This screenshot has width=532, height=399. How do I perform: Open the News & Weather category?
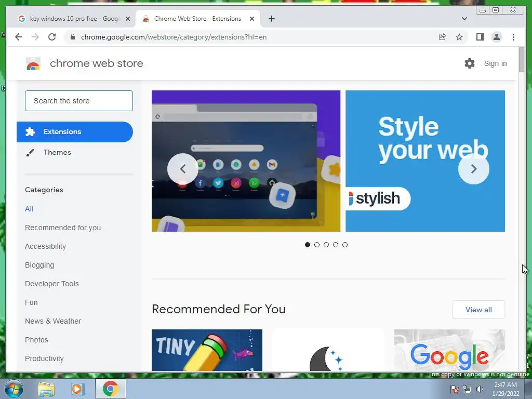pyautogui.click(x=53, y=321)
